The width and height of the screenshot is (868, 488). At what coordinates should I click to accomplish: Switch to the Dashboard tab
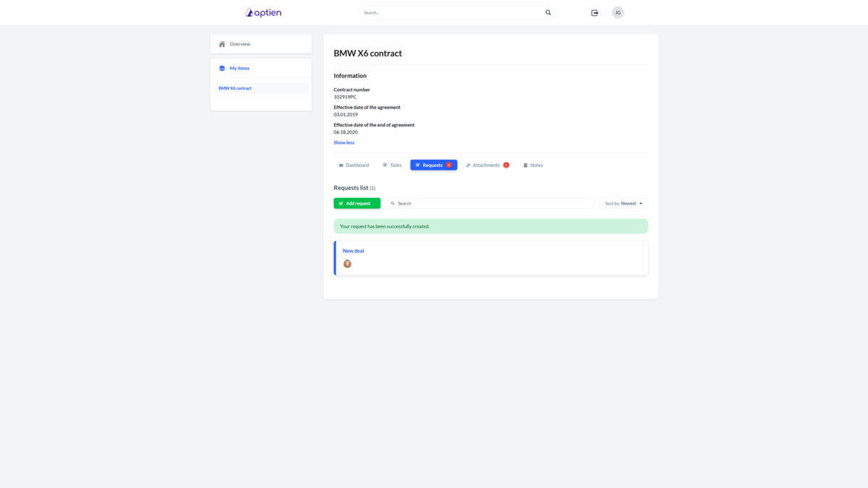pyautogui.click(x=354, y=165)
